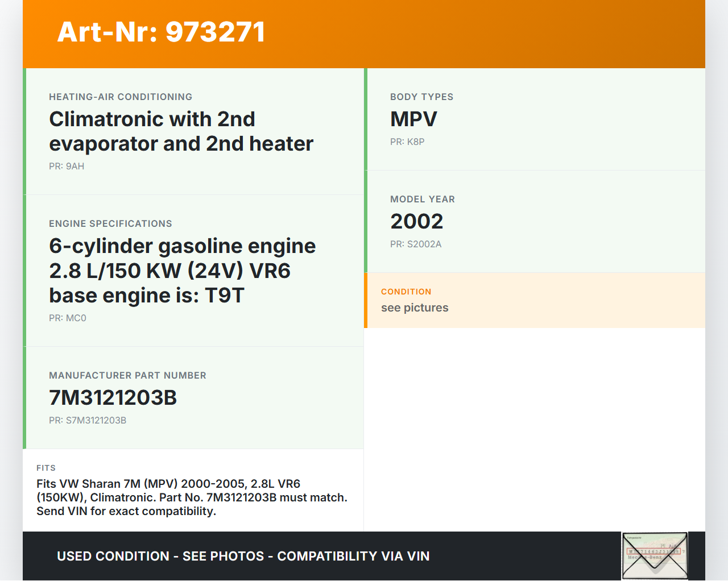Select the 6-cylinder gasoline engine description

(182, 271)
